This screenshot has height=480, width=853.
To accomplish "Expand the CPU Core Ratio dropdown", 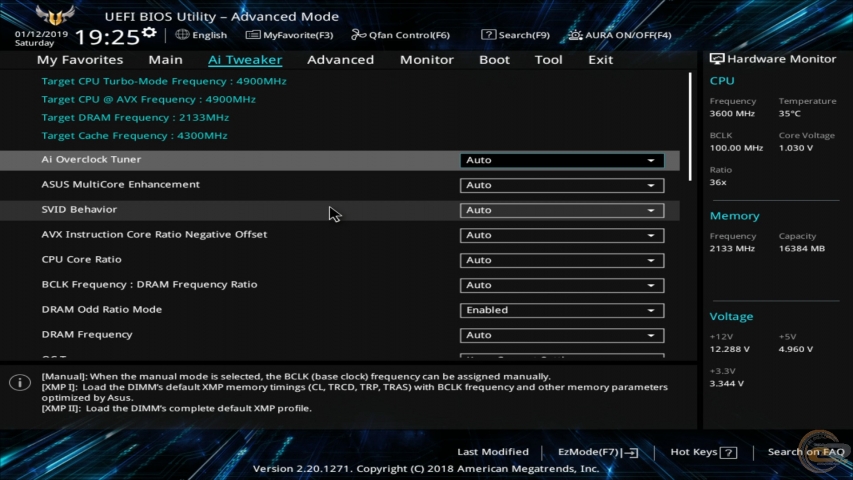I will (562, 260).
